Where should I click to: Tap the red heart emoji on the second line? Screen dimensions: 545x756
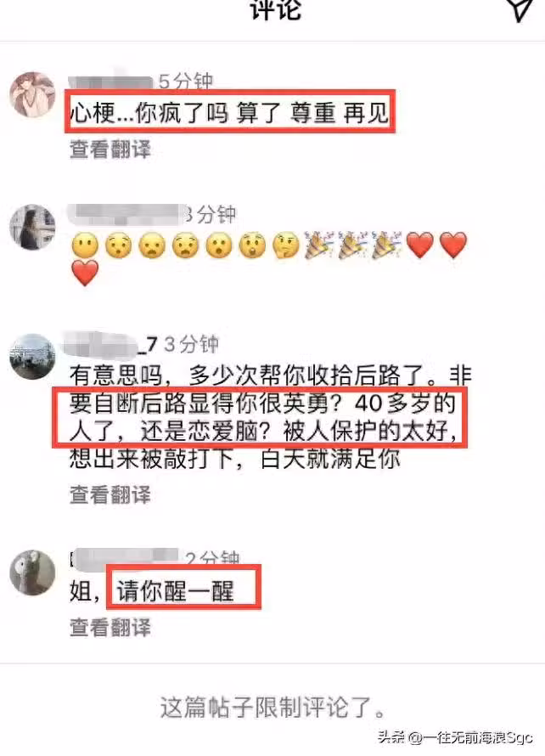[x=85, y=273]
